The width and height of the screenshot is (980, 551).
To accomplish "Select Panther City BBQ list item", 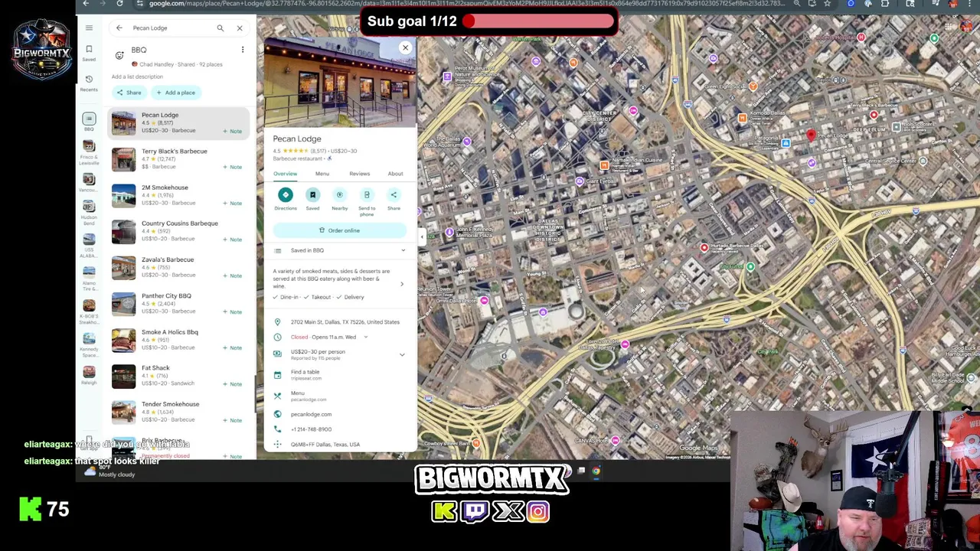I will (178, 303).
